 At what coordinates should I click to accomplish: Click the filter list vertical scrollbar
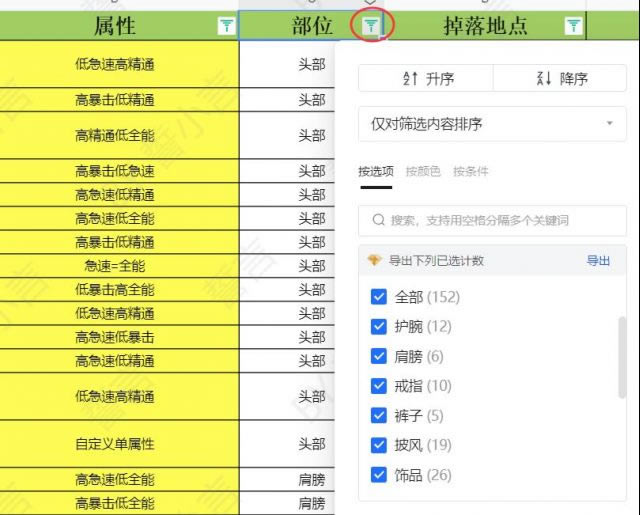click(x=622, y=355)
